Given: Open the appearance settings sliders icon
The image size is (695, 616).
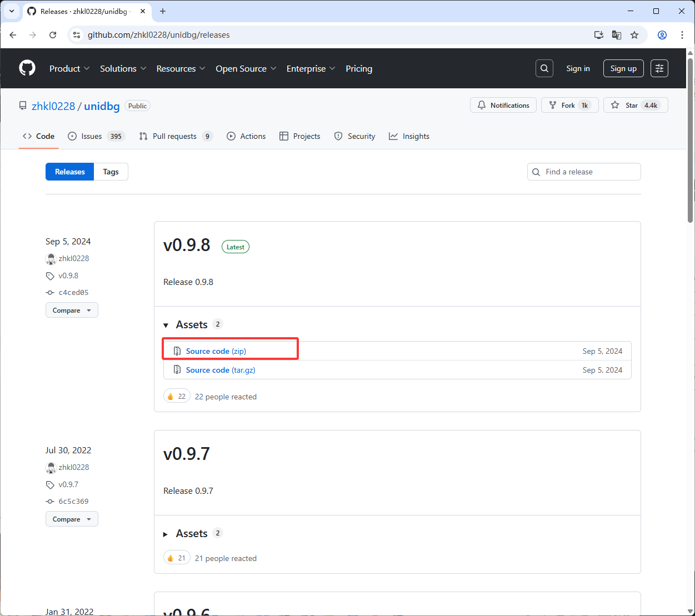Looking at the screenshot, I should pyautogui.click(x=659, y=68).
